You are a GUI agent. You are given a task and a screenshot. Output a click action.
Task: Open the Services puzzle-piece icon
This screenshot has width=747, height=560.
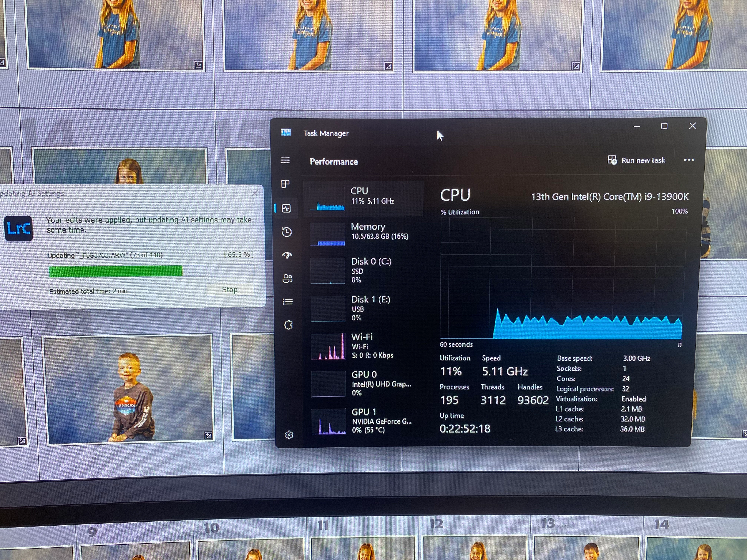(x=288, y=325)
